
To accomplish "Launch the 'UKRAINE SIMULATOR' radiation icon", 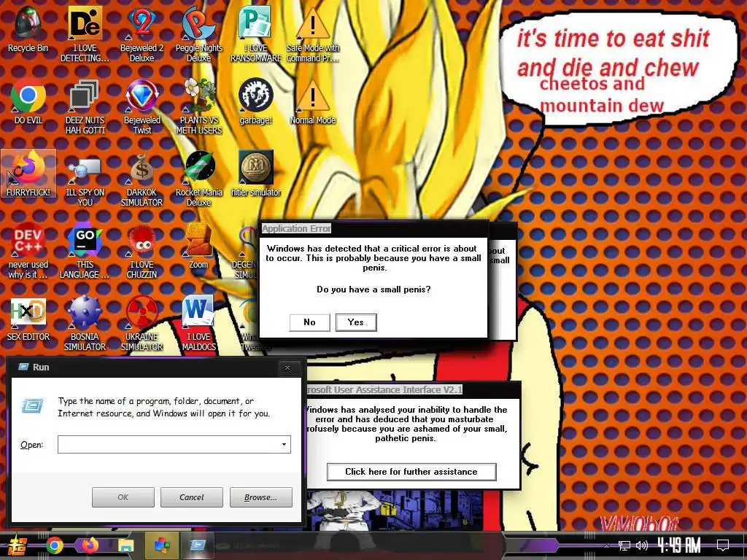I will coord(142,323).
